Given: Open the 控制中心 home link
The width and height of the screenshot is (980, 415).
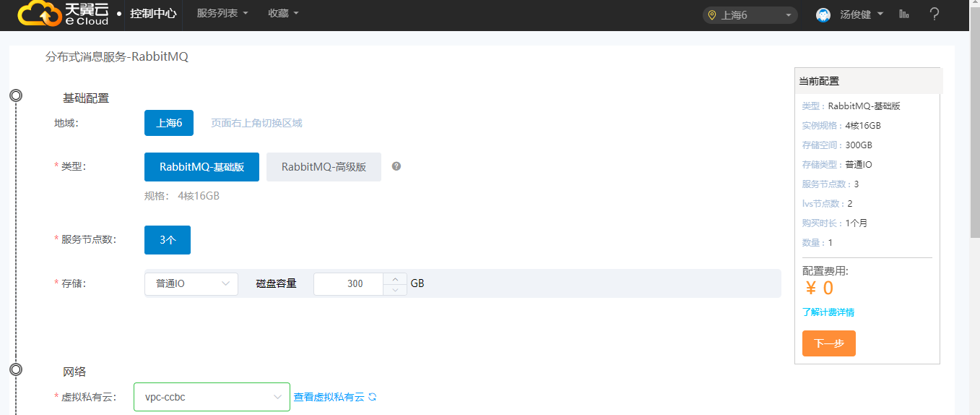Looking at the screenshot, I should tap(153, 14).
